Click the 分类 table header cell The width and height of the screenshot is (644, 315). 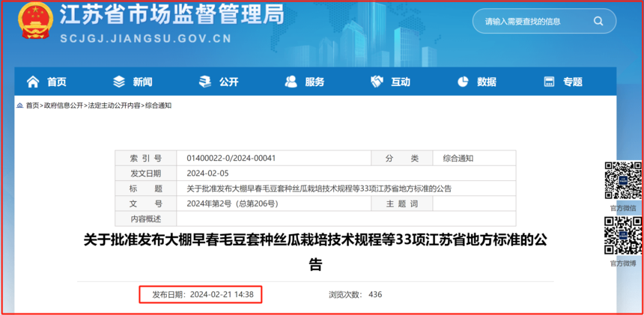[402, 159]
